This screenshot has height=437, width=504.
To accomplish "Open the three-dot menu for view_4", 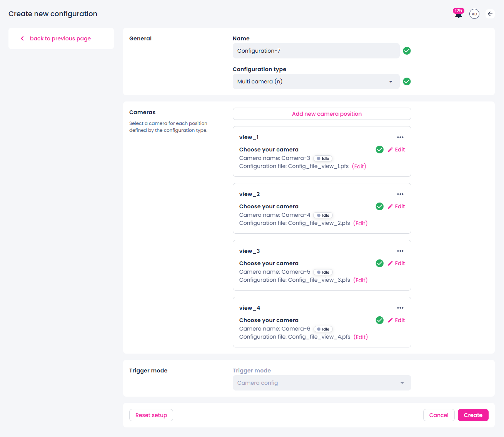I will click(401, 308).
